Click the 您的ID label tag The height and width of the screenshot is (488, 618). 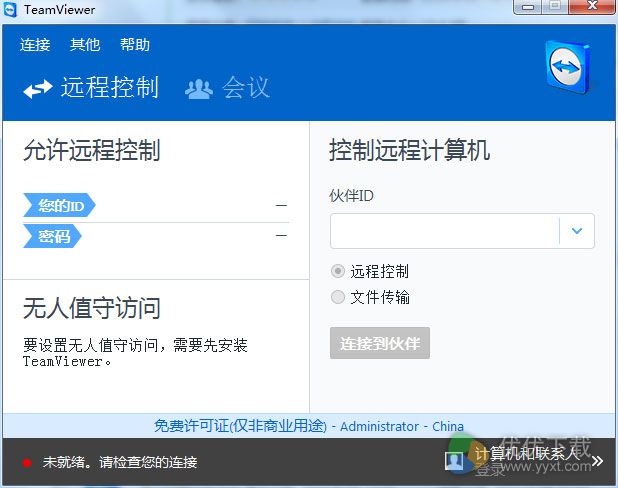60,205
